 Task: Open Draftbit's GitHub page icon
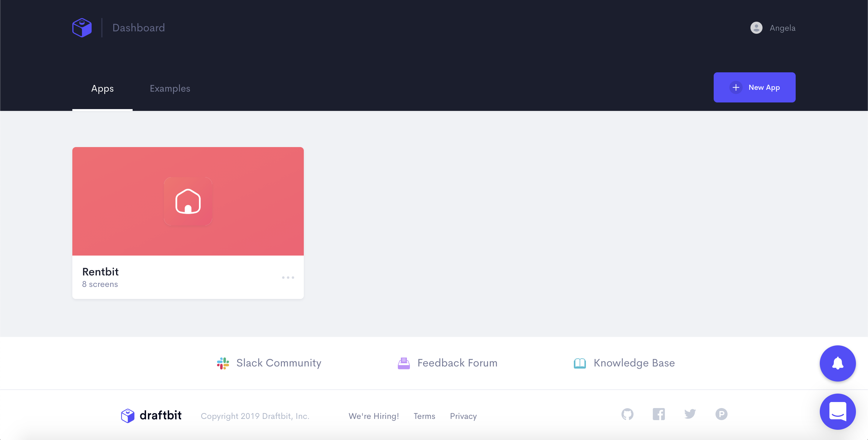point(627,414)
